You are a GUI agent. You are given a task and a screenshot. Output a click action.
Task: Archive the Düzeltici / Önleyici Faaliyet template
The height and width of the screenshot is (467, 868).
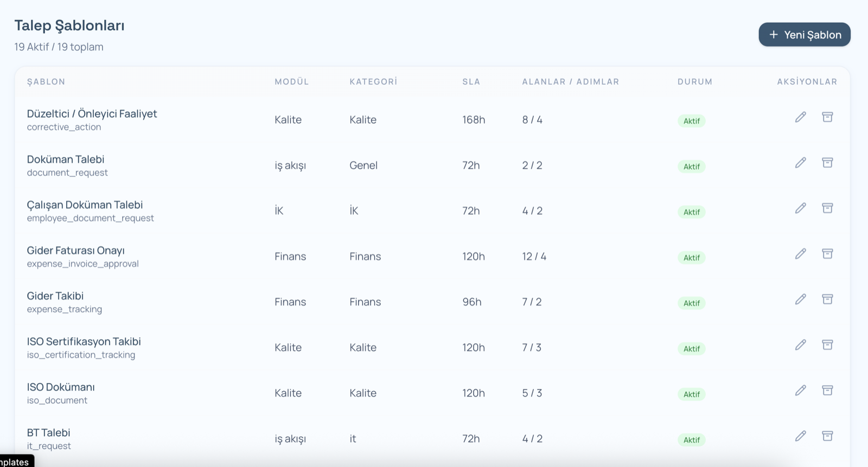pos(828,117)
